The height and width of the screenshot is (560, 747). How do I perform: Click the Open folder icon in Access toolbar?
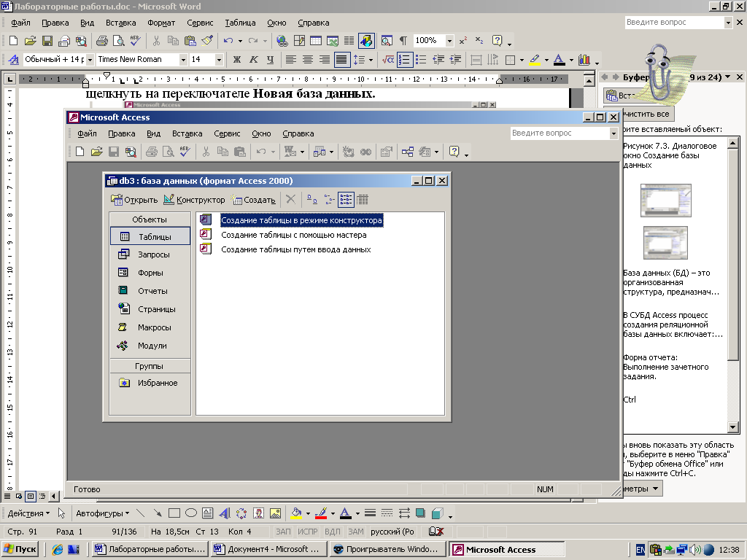(97, 152)
